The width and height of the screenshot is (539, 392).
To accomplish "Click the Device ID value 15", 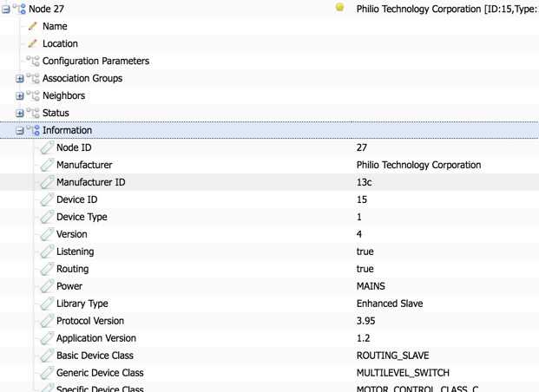I will [362, 199].
